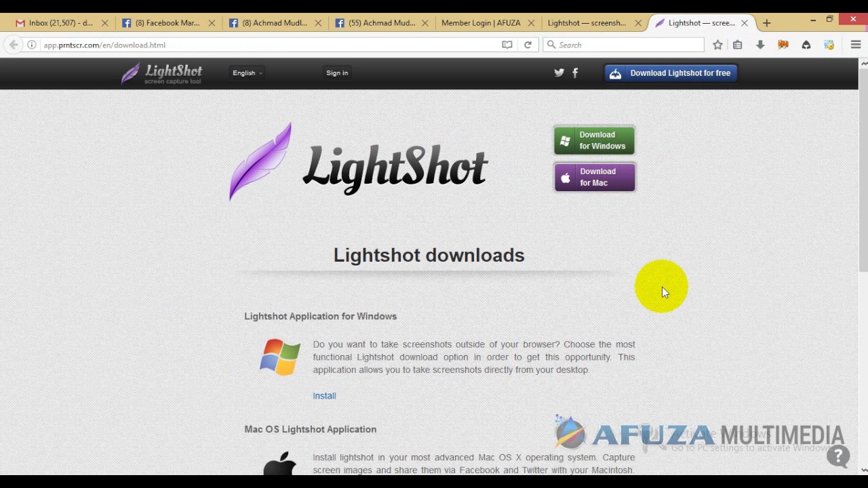Click the toolbar extension icon after home

[829, 45]
